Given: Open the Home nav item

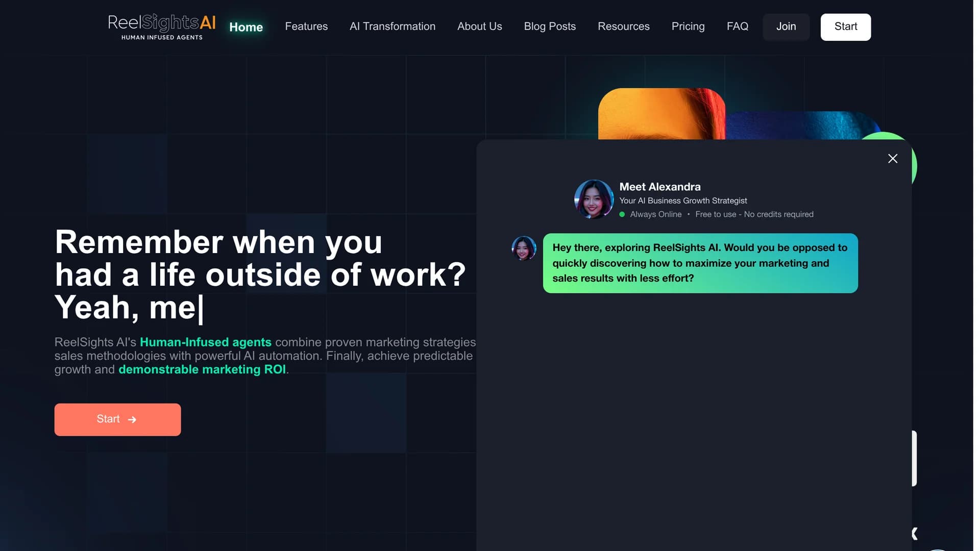Looking at the screenshot, I should pyautogui.click(x=246, y=27).
